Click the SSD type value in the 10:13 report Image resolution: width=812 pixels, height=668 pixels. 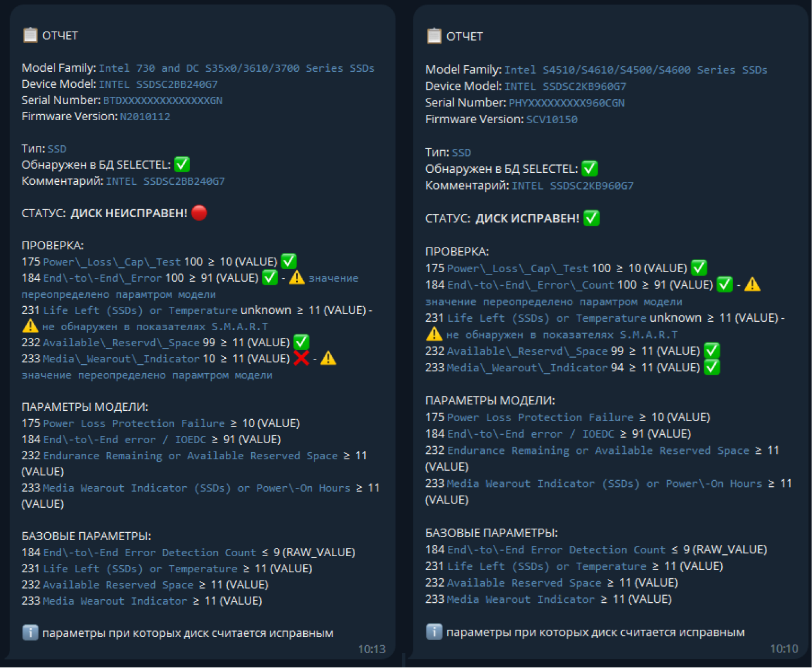tap(57, 149)
